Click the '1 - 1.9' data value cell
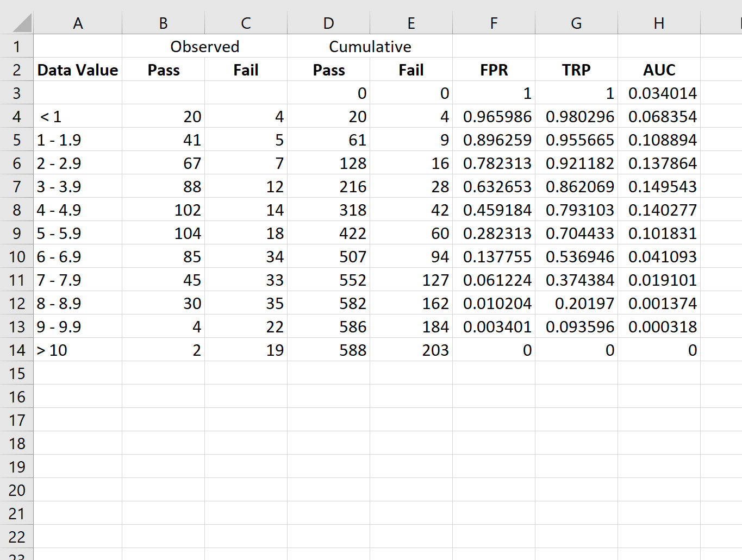Screen dimensions: 742x560 click(78, 140)
